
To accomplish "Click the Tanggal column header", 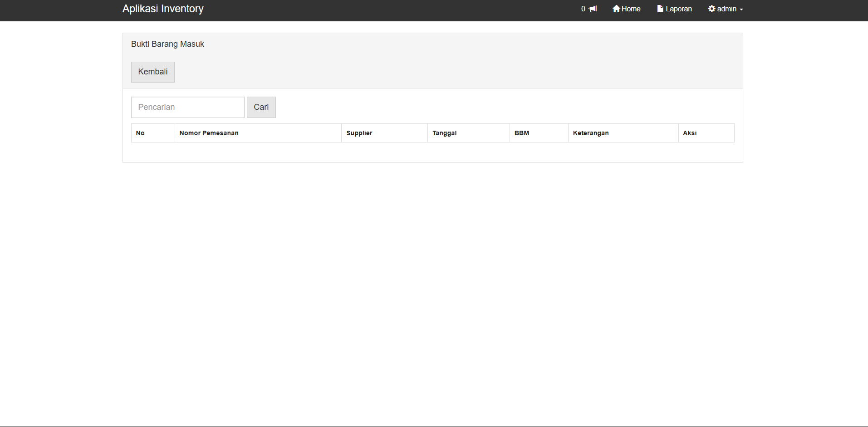I will point(444,133).
